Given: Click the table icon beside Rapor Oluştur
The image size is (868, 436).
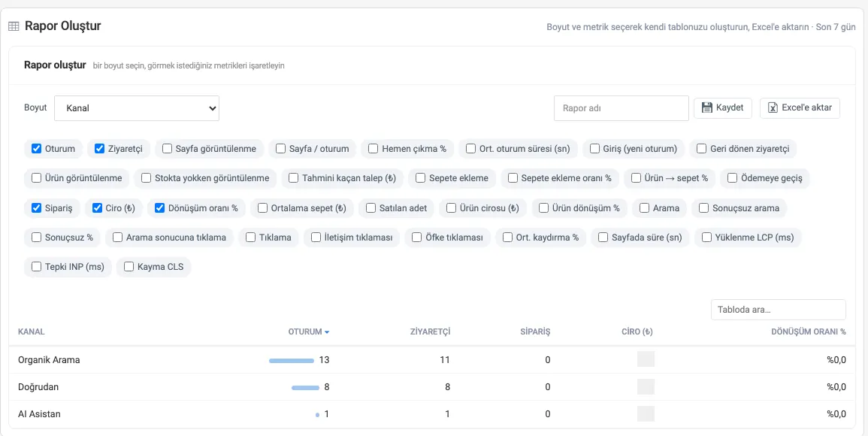Looking at the screenshot, I should [x=14, y=26].
